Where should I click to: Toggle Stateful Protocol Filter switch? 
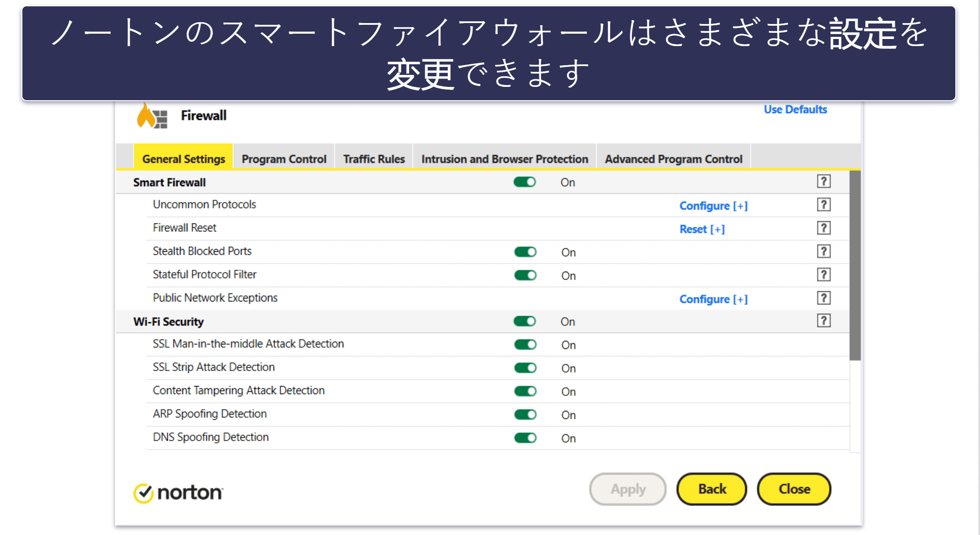coord(525,275)
